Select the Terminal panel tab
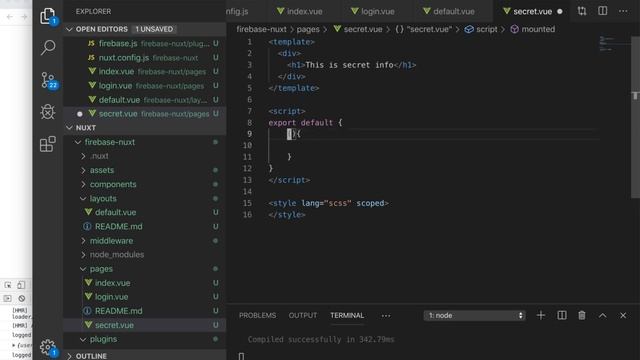 click(347, 316)
